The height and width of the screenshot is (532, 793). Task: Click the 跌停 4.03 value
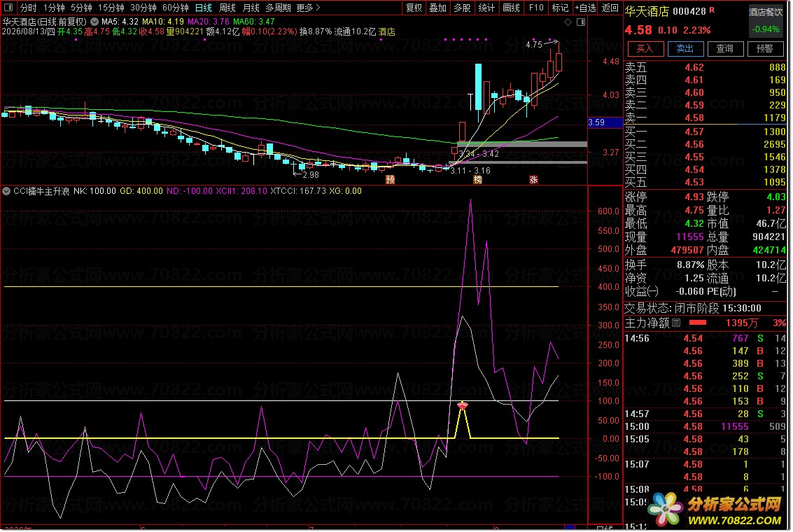pyautogui.click(x=776, y=197)
